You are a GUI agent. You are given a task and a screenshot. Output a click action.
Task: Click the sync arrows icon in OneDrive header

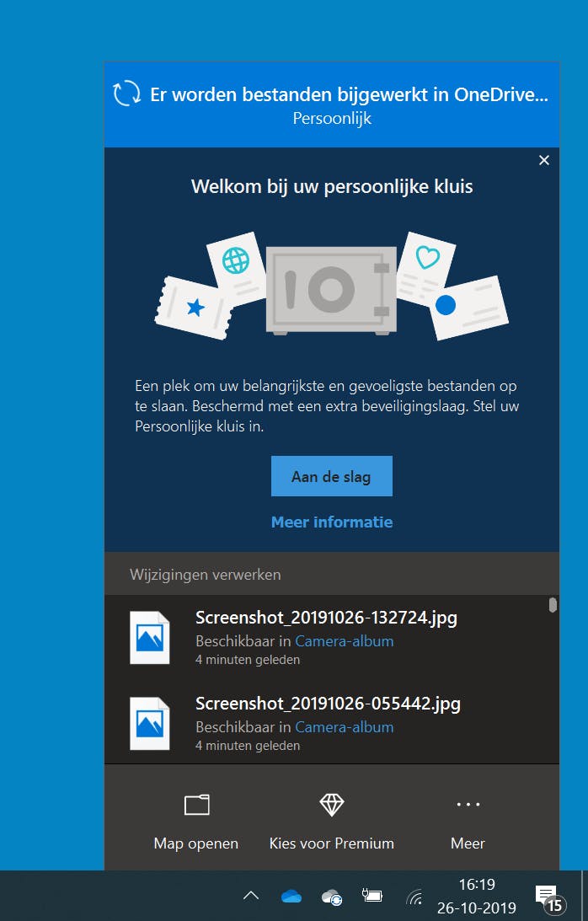126,94
